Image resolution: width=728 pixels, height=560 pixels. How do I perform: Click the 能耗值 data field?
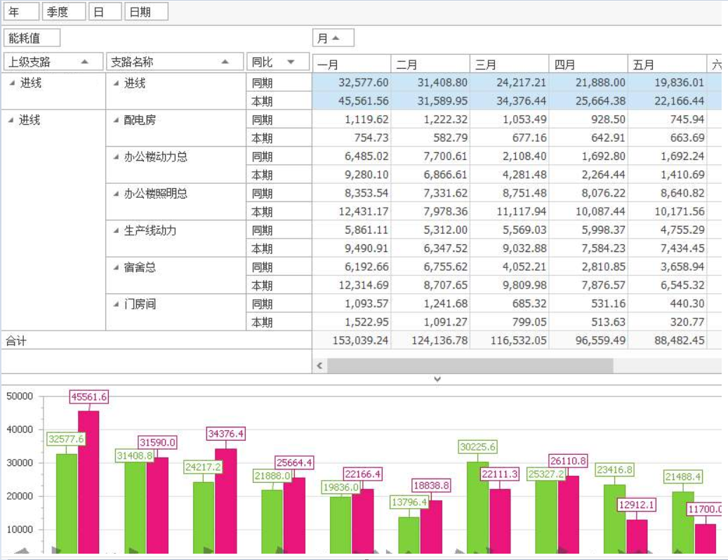tap(32, 38)
